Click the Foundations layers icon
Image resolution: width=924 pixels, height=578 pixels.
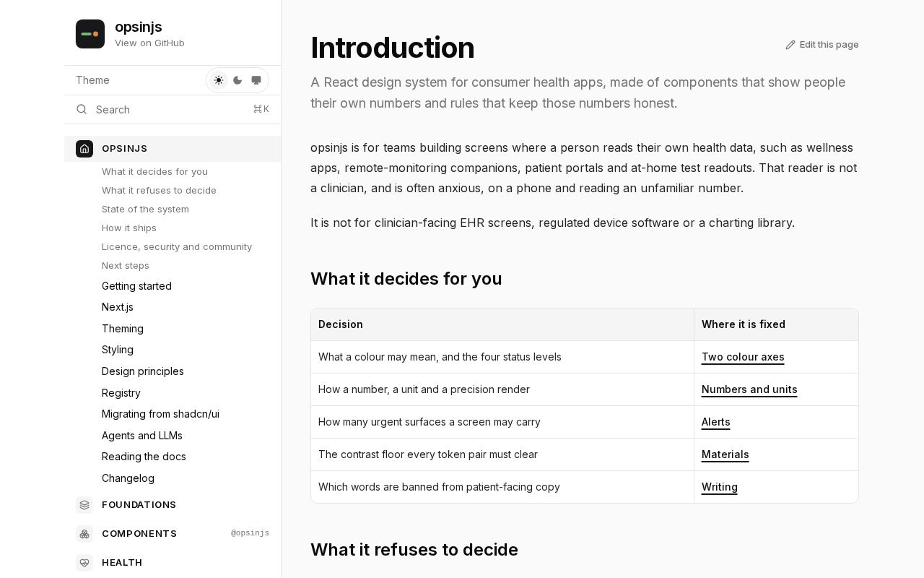coord(84,505)
